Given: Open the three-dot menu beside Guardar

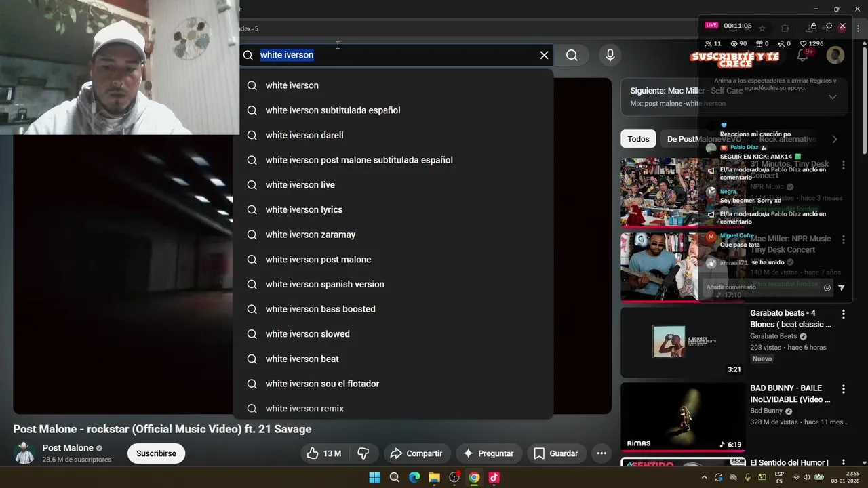Looking at the screenshot, I should pos(601,453).
